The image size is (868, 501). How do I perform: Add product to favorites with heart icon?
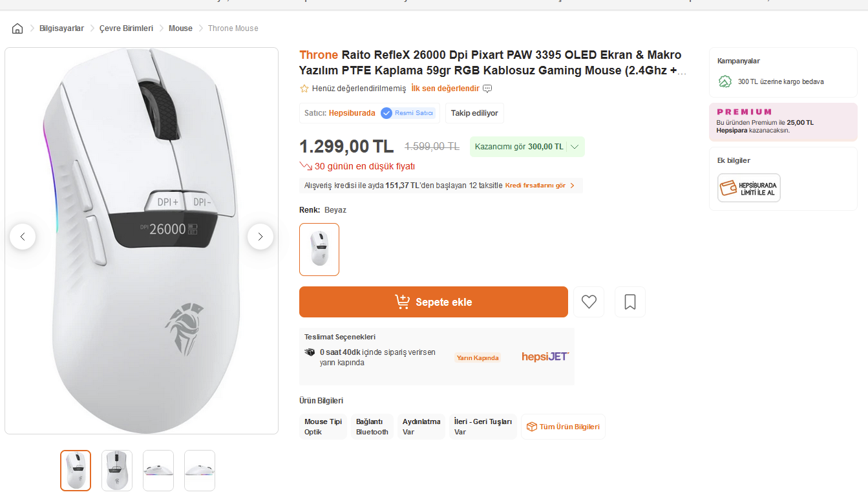[589, 302]
